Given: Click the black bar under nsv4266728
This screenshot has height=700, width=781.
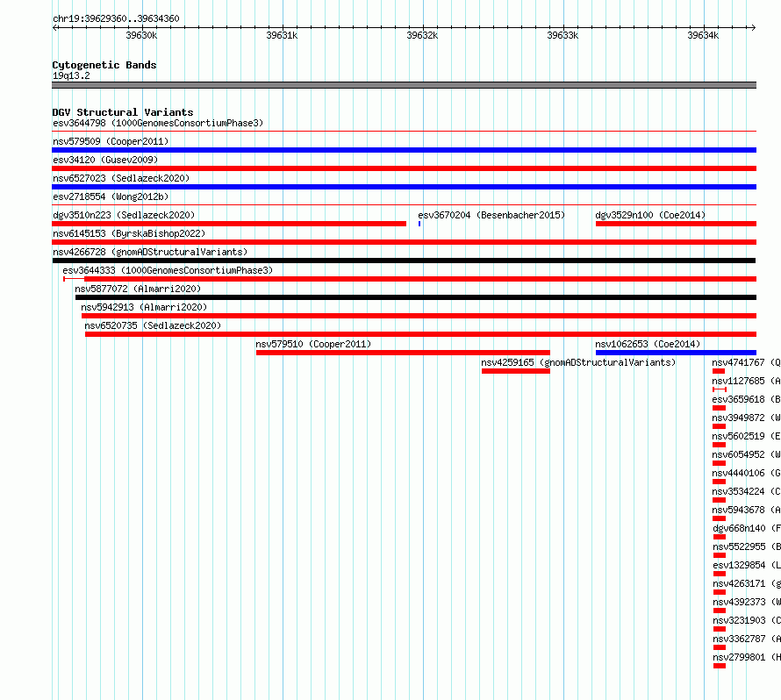Looking at the screenshot, I should tap(404, 261).
